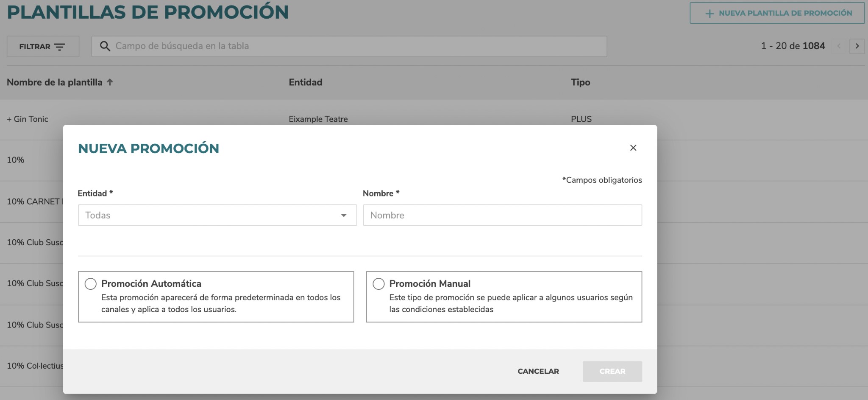The image size is (868, 400).
Task: Click the search magnifier icon
Action: (105, 46)
